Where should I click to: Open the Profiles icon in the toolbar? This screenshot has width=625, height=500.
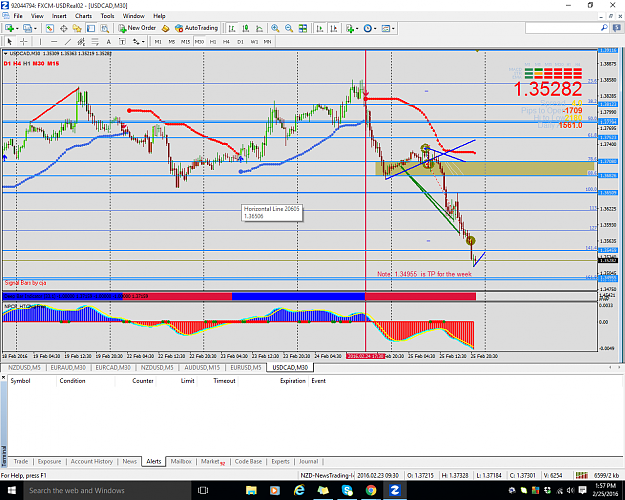[x=27, y=28]
